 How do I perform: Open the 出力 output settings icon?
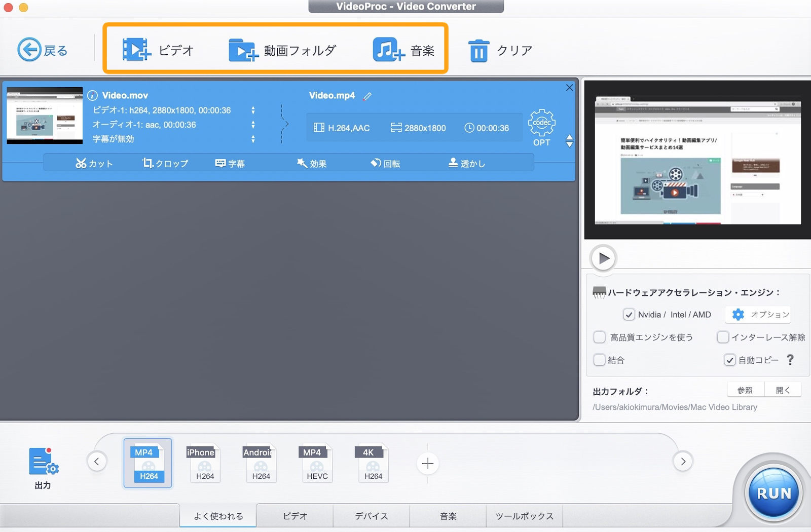pos(44,462)
